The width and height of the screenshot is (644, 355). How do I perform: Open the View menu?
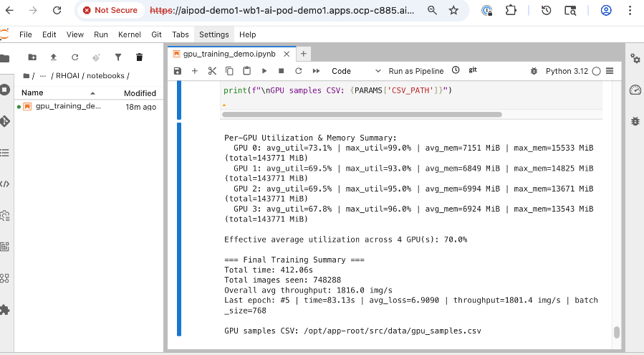point(75,34)
